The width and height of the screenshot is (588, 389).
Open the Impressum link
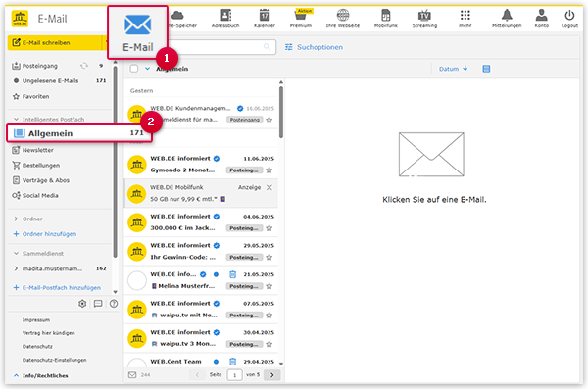point(36,320)
